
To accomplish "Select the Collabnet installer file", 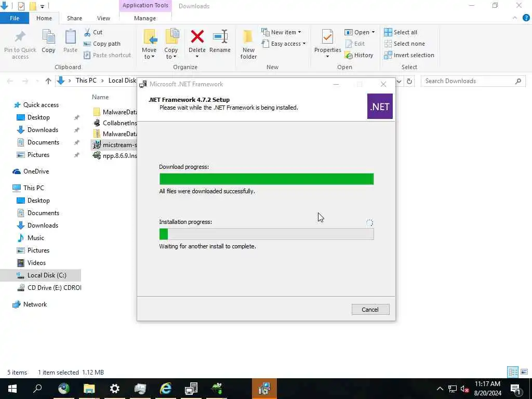I will [115, 123].
